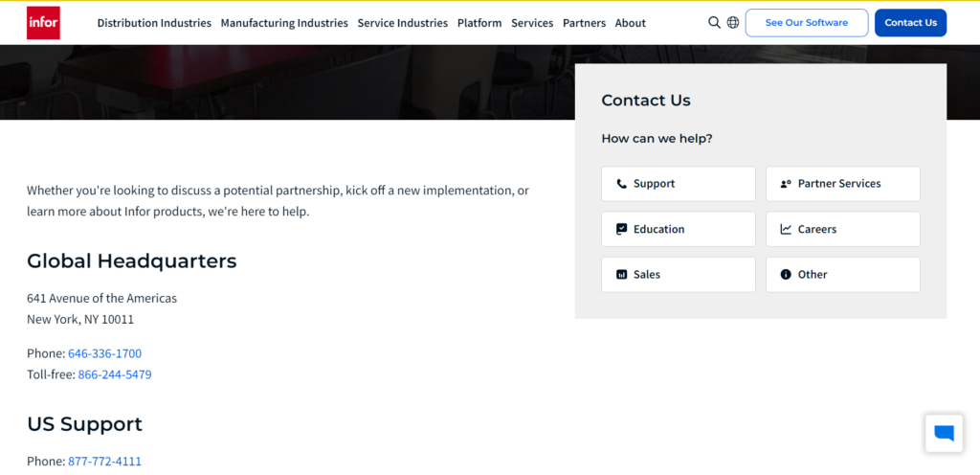Open the chat bubble widget
This screenshot has height=475, width=980.
click(944, 433)
